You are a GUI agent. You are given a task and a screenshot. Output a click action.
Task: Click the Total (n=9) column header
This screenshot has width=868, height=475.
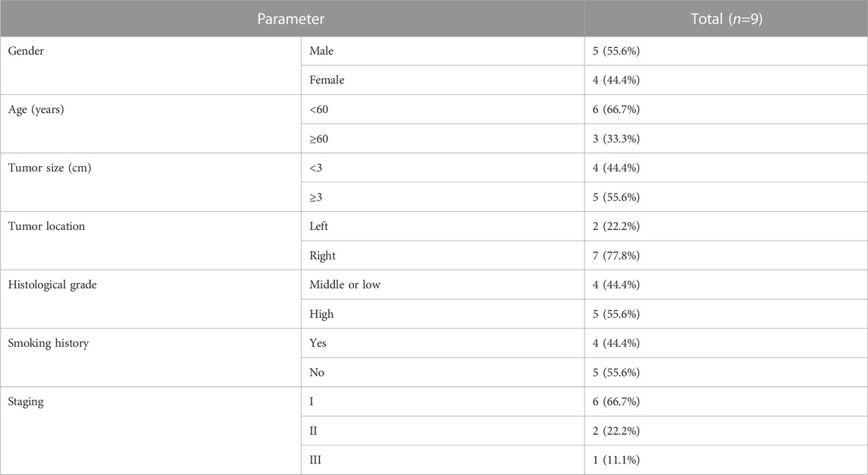coord(725,19)
